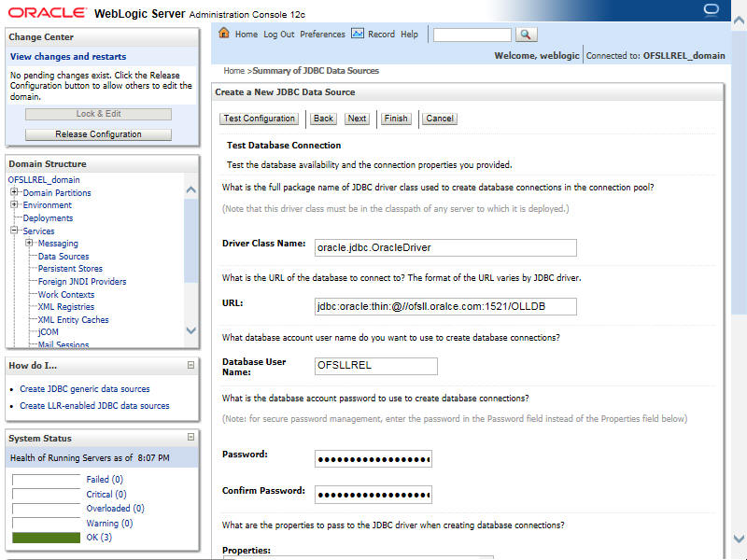Open Create LLR-enabled JDBC data sources link
This screenshot has width=747, height=560.
coord(94,406)
